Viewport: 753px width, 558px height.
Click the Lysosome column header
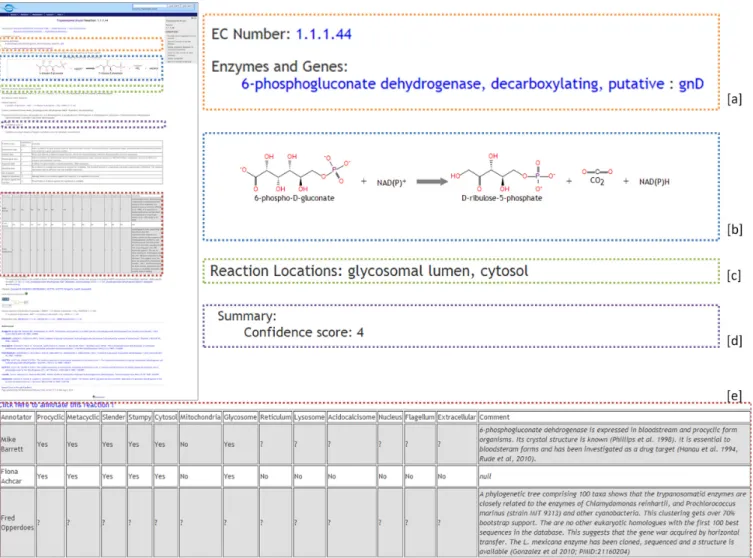point(310,417)
